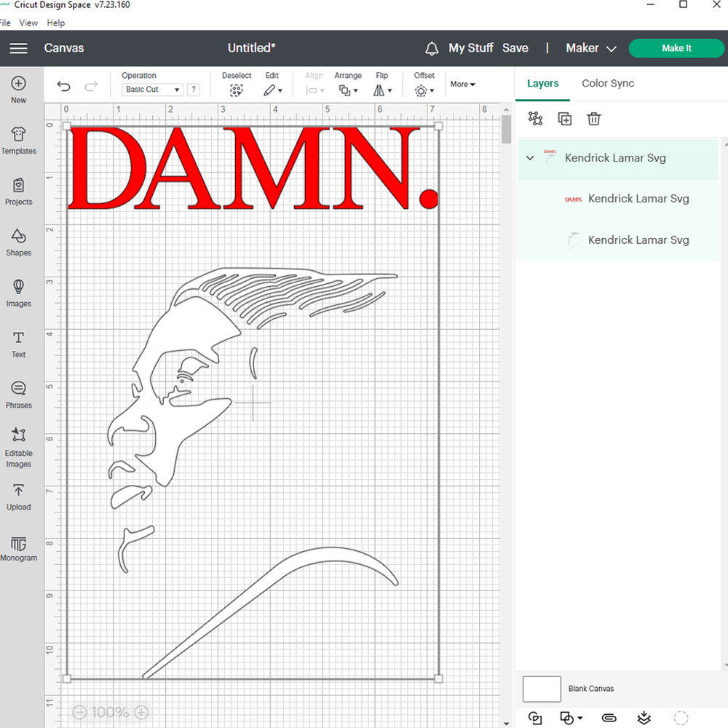Click Save in the header
The height and width of the screenshot is (728, 728).
click(x=515, y=48)
